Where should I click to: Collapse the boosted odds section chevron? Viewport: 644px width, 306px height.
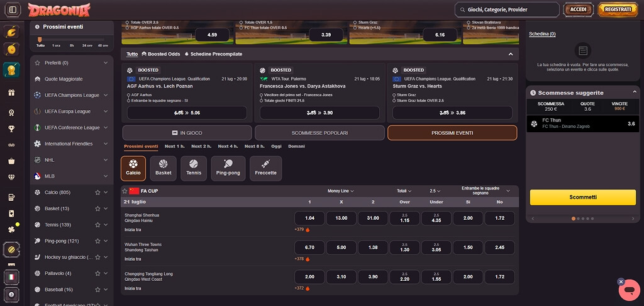pos(511,54)
